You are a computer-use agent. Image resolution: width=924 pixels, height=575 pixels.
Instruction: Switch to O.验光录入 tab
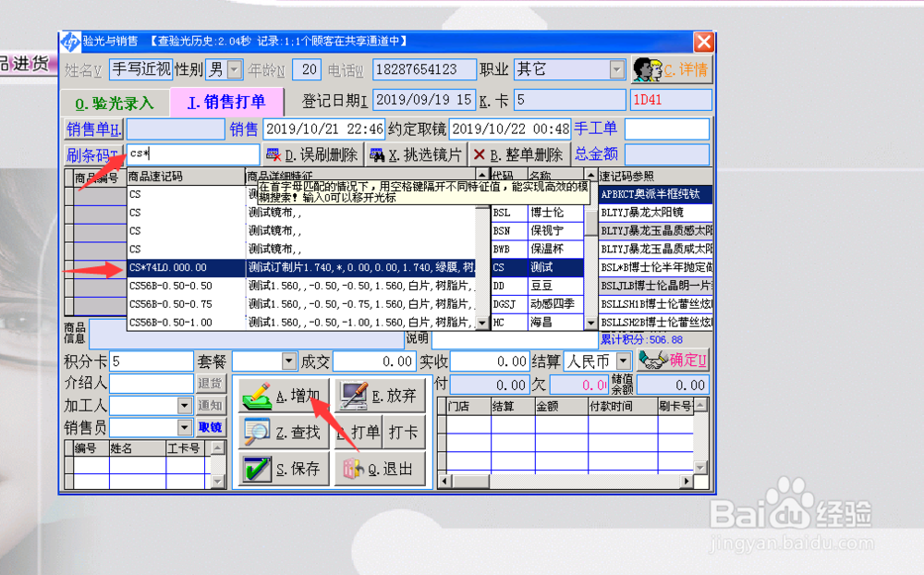(115, 104)
